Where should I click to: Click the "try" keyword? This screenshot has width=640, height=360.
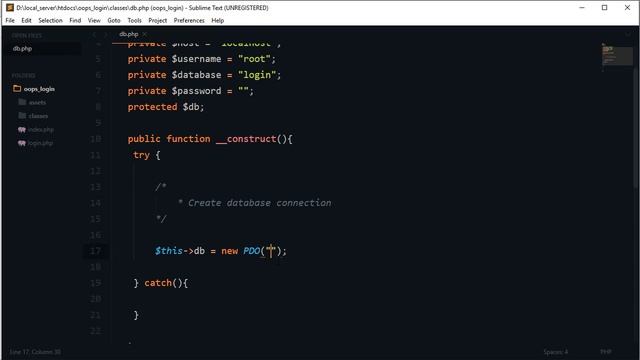(x=141, y=155)
